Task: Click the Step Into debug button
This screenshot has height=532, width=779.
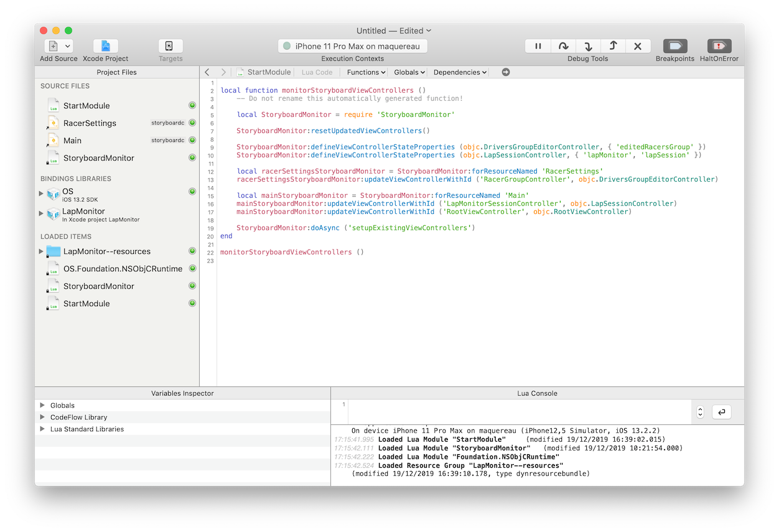Action: pos(588,46)
